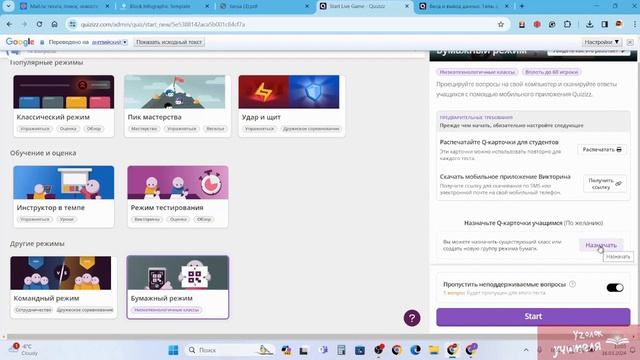Click Получить ссылку button

(604, 184)
